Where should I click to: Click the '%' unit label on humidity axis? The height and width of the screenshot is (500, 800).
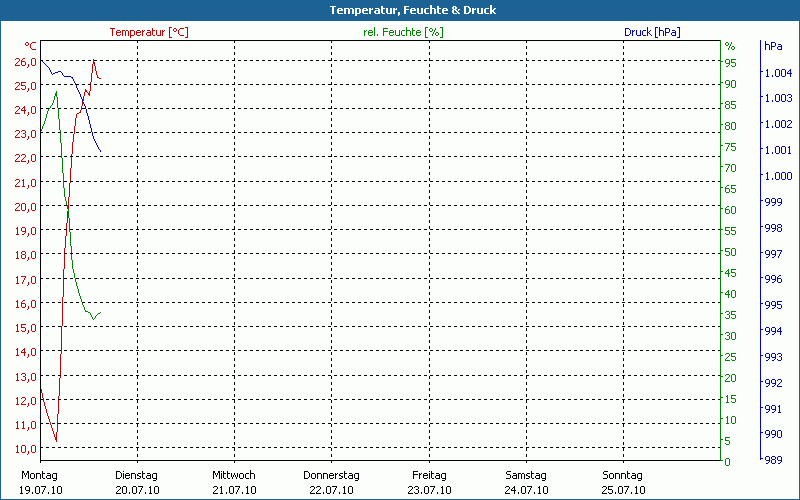pyautogui.click(x=730, y=46)
